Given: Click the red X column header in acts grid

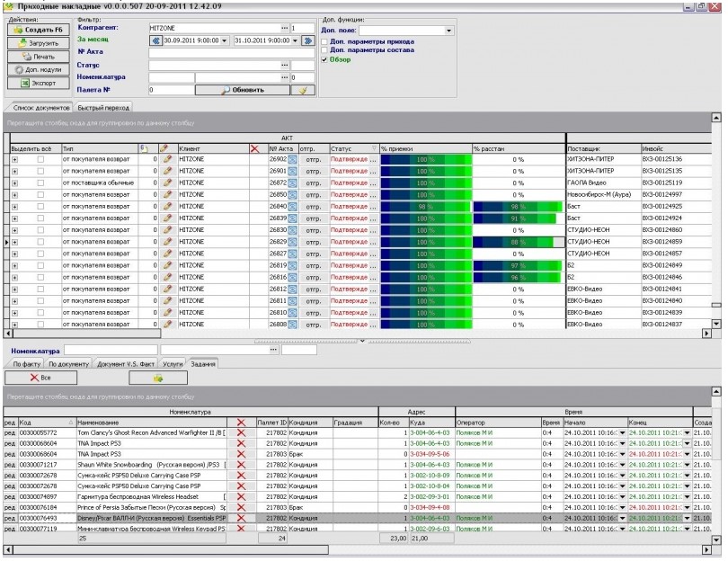Looking at the screenshot, I should point(255,147).
